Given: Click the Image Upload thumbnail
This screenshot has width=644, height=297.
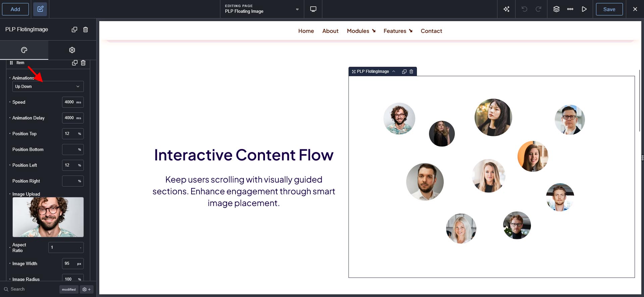Looking at the screenshot, I should pos(48,217).
